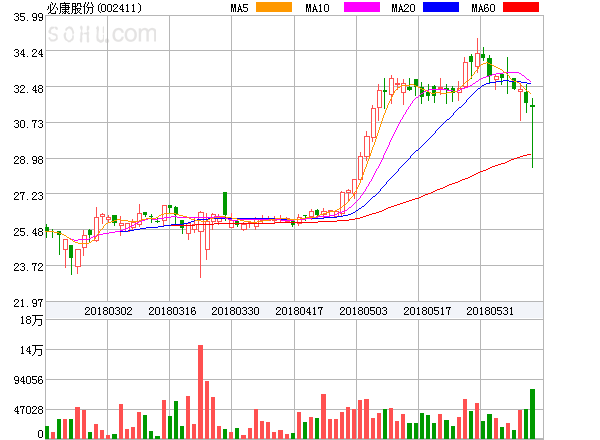This screenshot has height=440, width=600.
Task: Click the MA60 legend label
Action: [x=483, y=8]
